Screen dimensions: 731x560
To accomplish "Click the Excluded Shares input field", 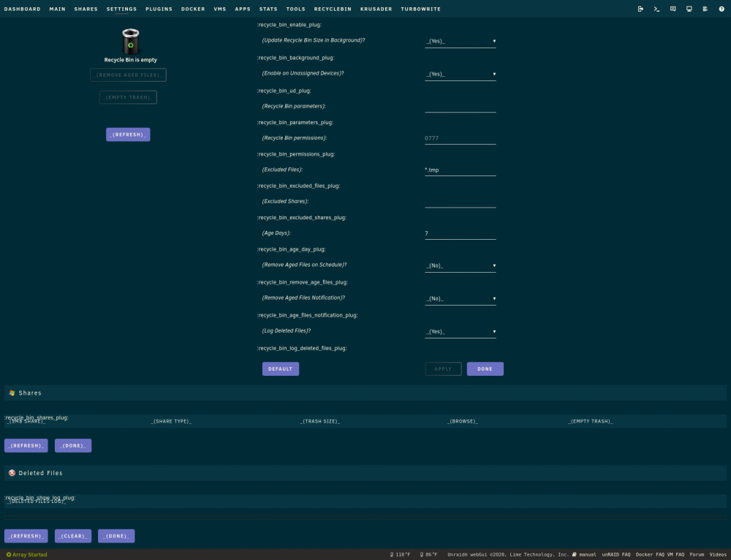I will tap(460, 202).
